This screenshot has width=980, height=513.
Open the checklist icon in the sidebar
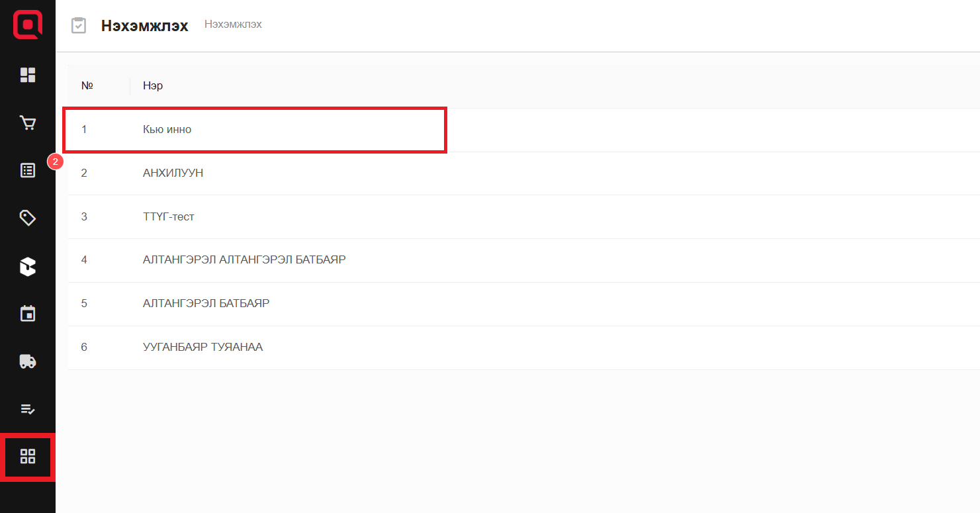[x=28, y=409]
